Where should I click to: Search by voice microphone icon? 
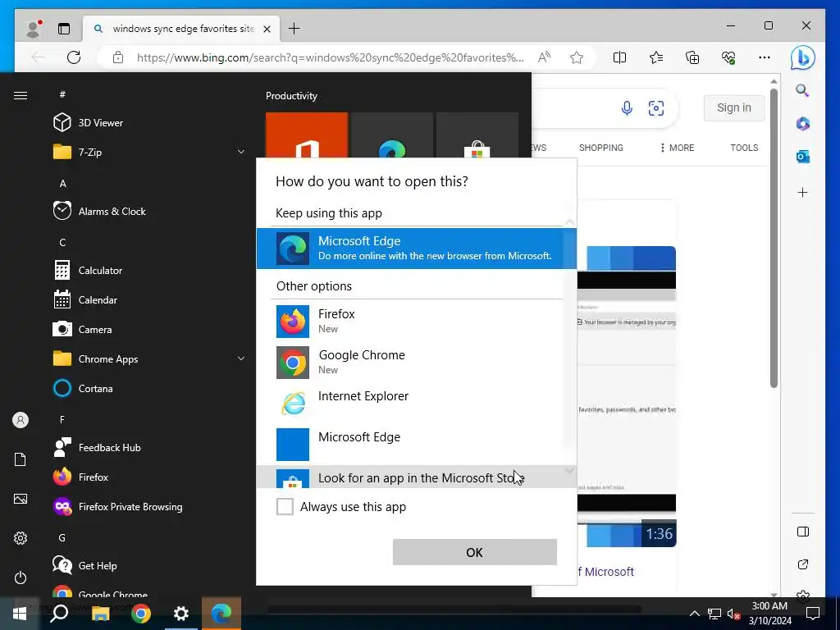627,108
